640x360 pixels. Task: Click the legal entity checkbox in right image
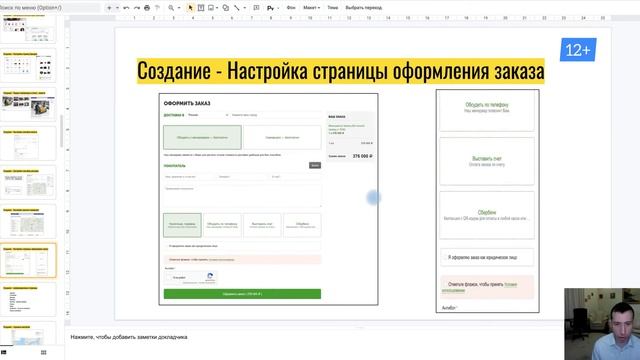click(445, 258)
